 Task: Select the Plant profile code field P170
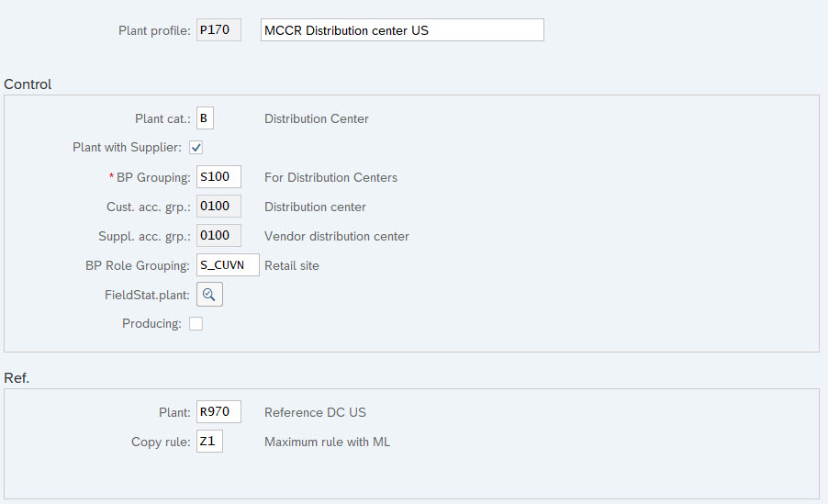[218, 30]
